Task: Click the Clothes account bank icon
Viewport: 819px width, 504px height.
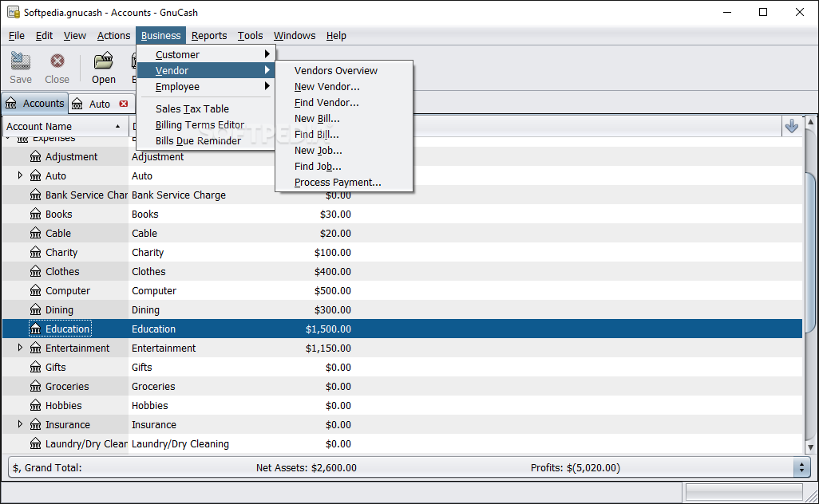Action: (x=35, y=271)
